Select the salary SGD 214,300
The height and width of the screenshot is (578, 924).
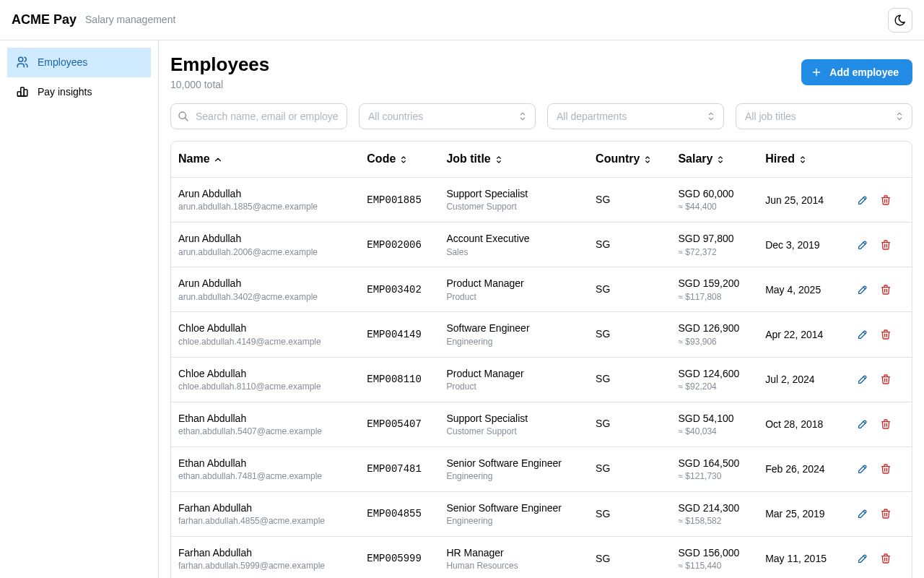tap(709, 508)
